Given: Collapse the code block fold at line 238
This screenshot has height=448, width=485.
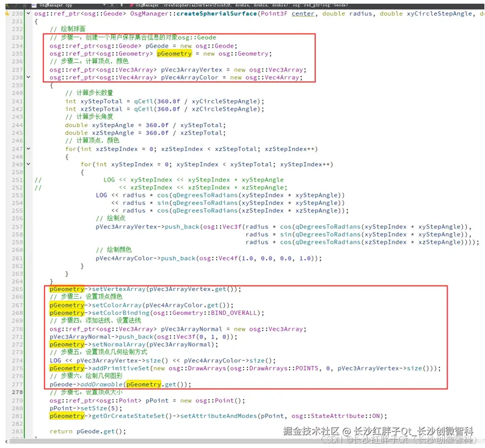Looking at the screenshot, I should 28,77.
